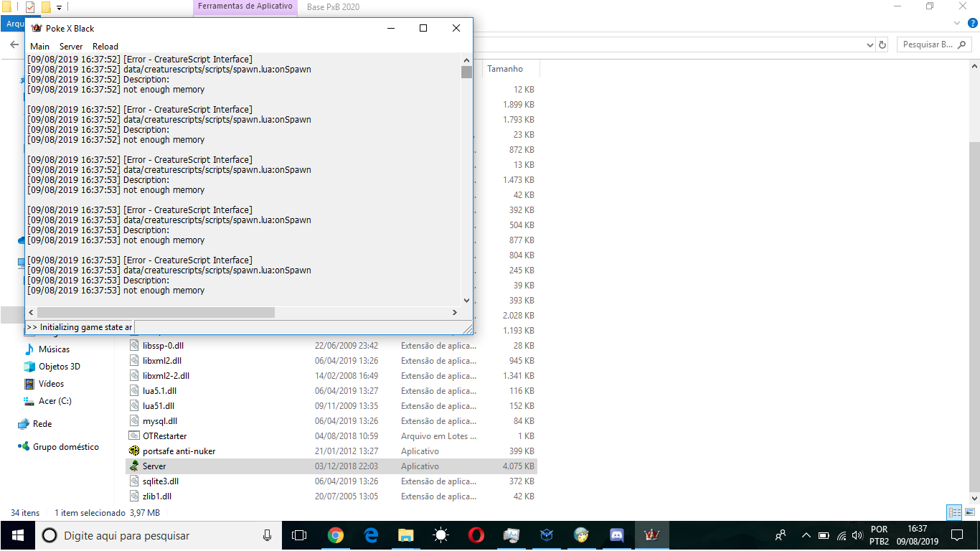Click the taskbar search box
Screen dimensions: 980x551
coord(158,535)
